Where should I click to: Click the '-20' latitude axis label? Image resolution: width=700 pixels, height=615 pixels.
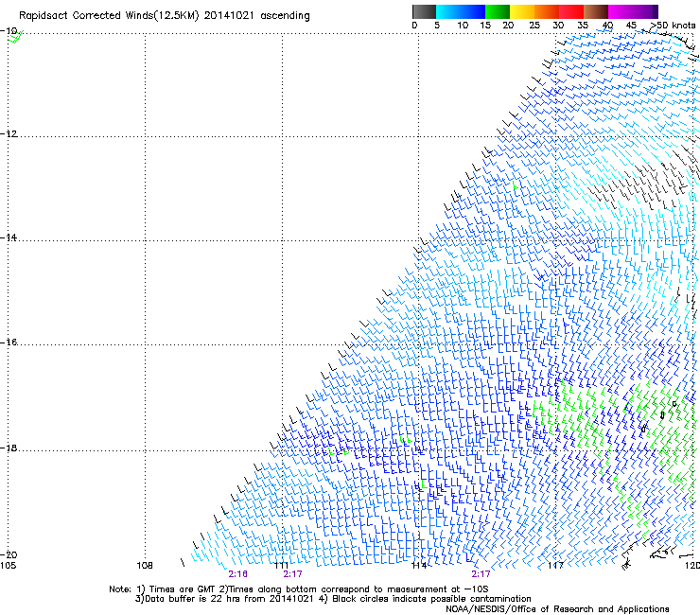9,555
